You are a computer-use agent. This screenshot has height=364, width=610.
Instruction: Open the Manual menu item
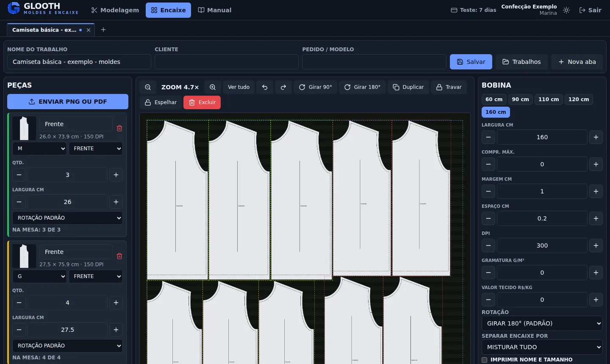click(215, 10)
